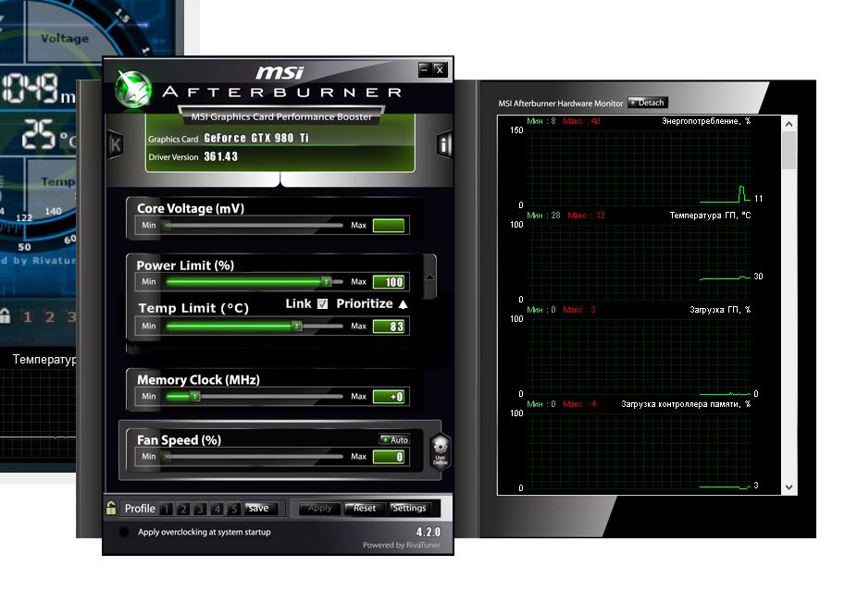Click the GeForce GTX 980 Ti card name
Image resolution: width=845 pixels, height=616 pixels.
(256, 139)
